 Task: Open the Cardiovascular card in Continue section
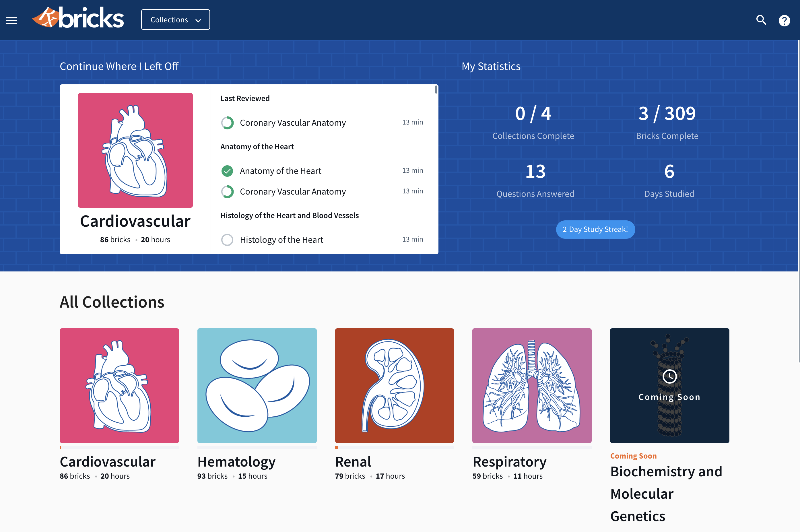pyautogui.click(x=135, y=169)
